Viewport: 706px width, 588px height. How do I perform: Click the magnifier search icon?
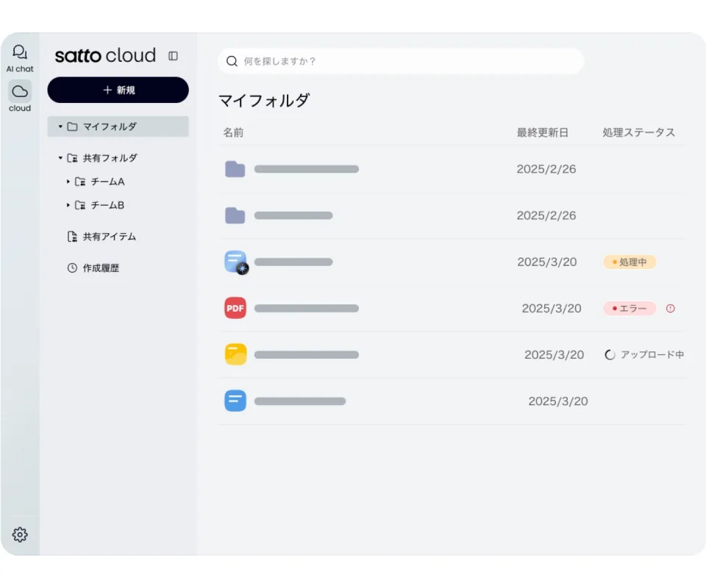pos(232,61)
